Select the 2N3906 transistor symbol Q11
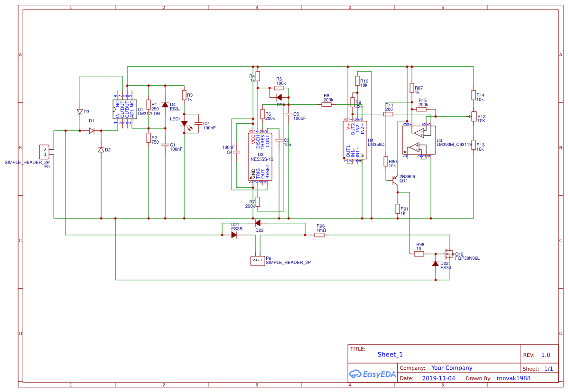The height and width of the screenshot is (392, 568). pos(395,180)
